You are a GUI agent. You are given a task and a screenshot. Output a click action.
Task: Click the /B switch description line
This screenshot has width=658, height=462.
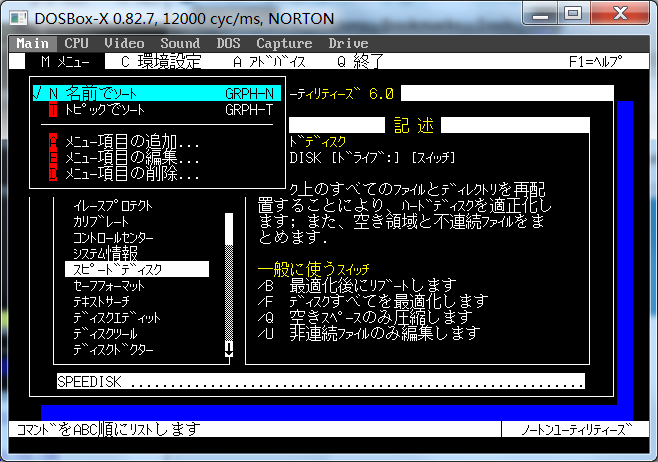[x=357, y=285]
